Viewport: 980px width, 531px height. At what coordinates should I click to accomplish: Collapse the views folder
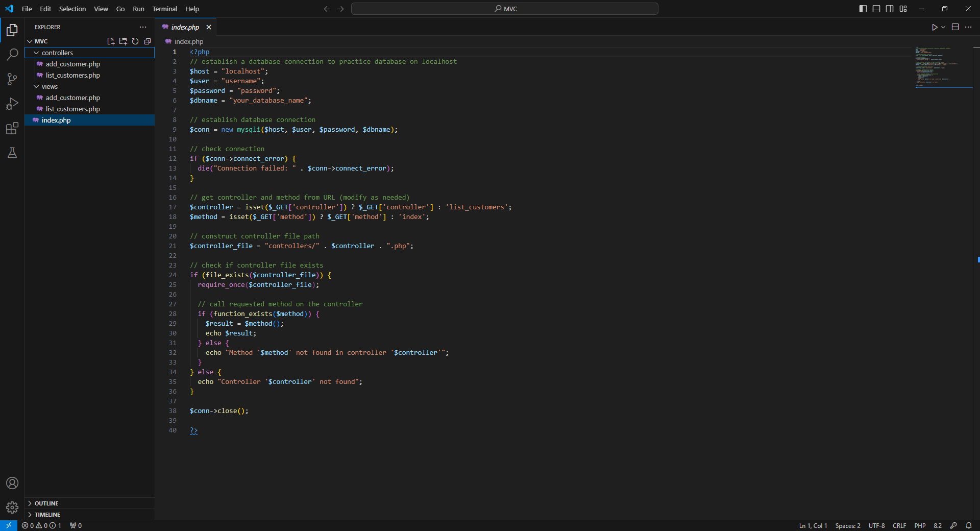89,86
